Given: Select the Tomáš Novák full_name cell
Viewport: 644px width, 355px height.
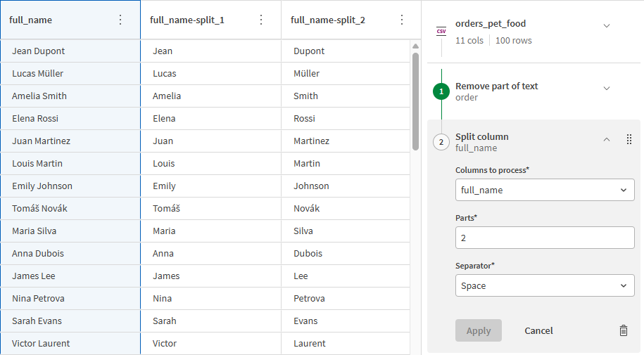Looking at the screenshot, I should [70, 208].
